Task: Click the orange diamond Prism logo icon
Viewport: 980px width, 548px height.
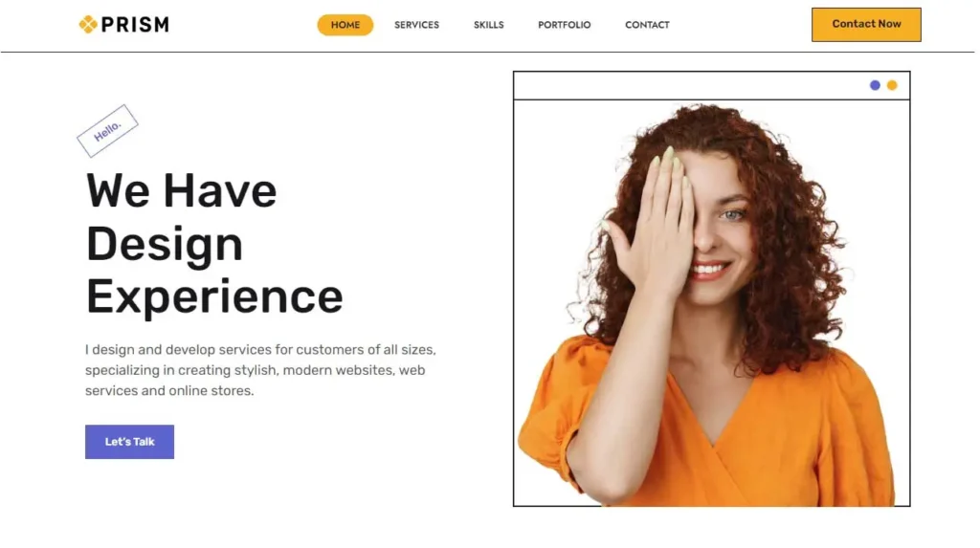Action: pyautogui.click(x=88, y=24)
